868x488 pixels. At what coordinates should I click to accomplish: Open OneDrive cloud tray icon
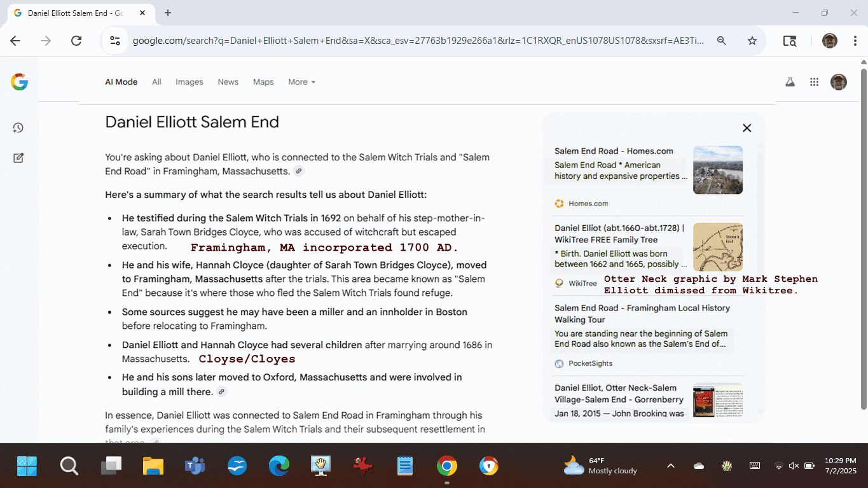[x=699, y=466]
